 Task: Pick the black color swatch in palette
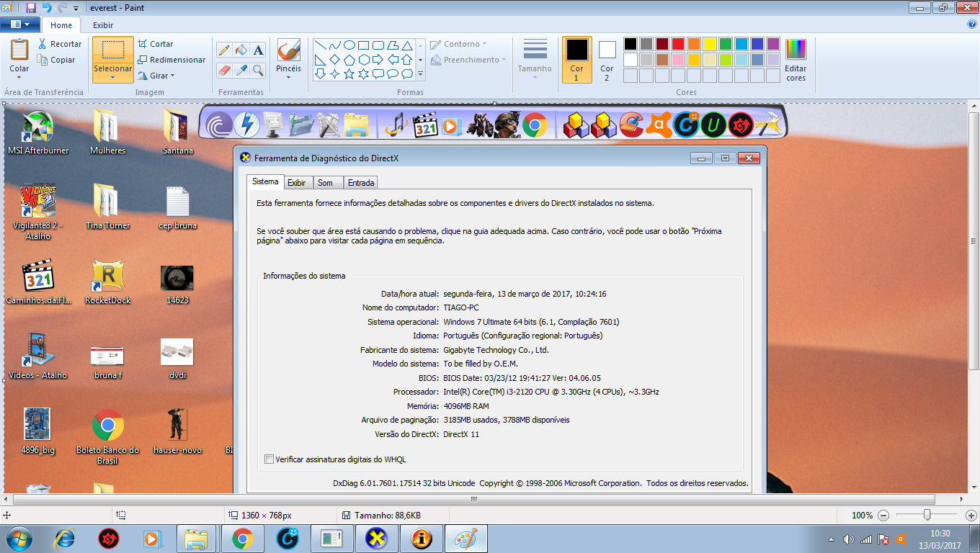tap(631, 44)
